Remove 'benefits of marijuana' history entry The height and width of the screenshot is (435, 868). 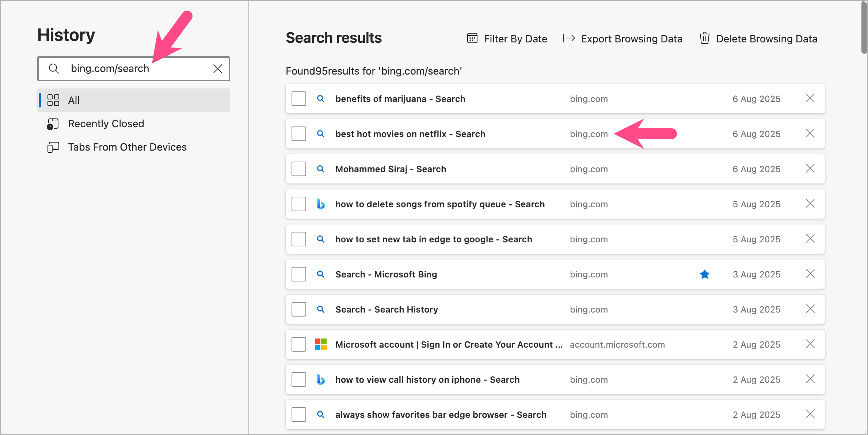click(x=810, y=98)
